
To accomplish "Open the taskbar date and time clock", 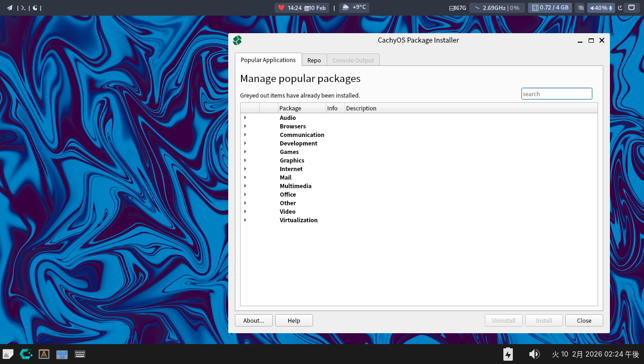I will coord(596,354).
